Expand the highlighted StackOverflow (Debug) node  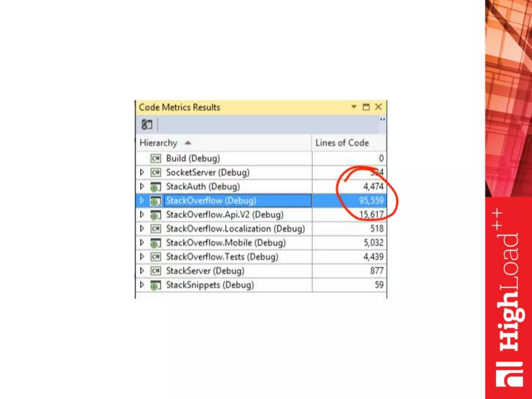(142, 200)
